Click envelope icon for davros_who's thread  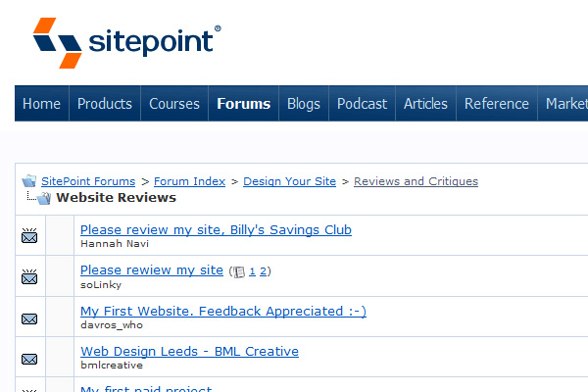29,318
